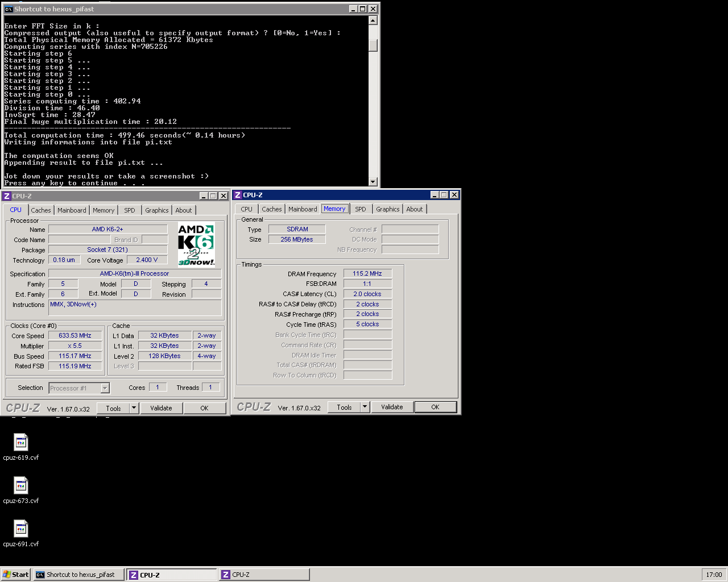Click the 128 KBytes Level 2 cache value
This screenshot has width=728, height=582.
coord(165,356)
